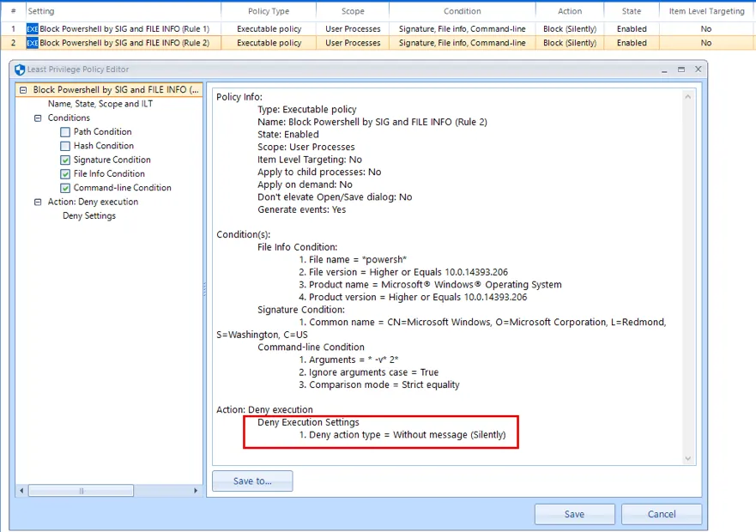Click the info pane scroll down arrow
Image resolution: width=756 pixels, height=532 pixels.
point(687,459)
